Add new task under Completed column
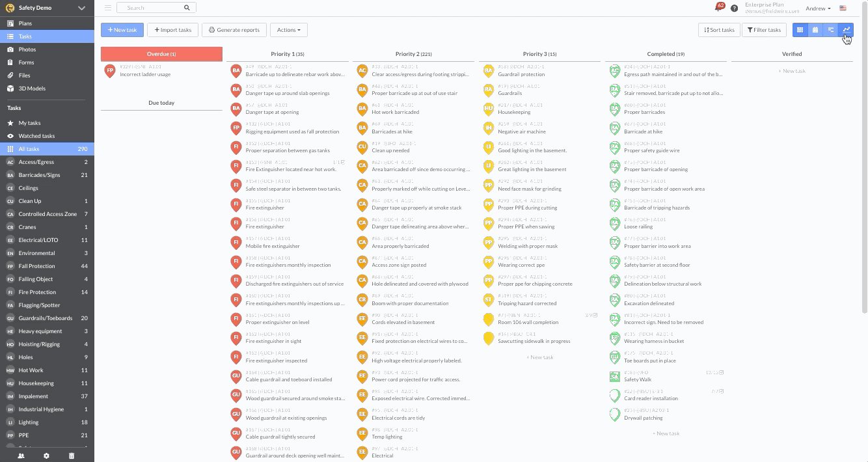This screenshot has width=868, height=462. 666,433
